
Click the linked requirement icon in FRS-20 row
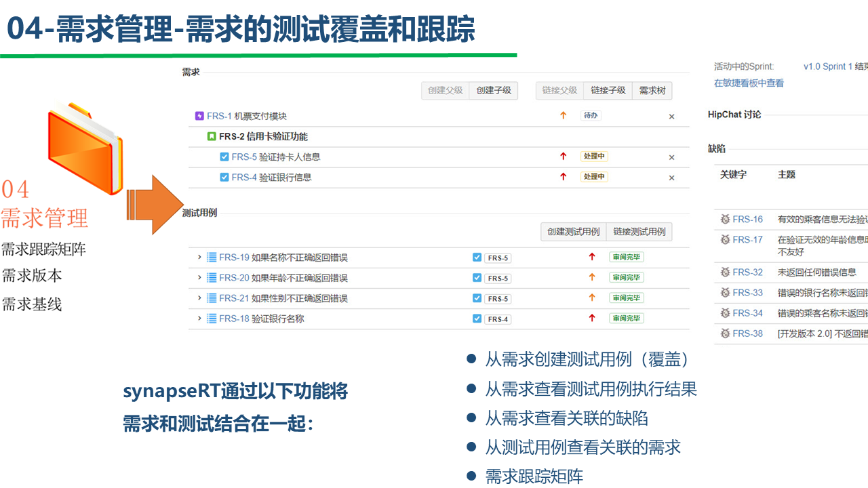tap(477, 278)
